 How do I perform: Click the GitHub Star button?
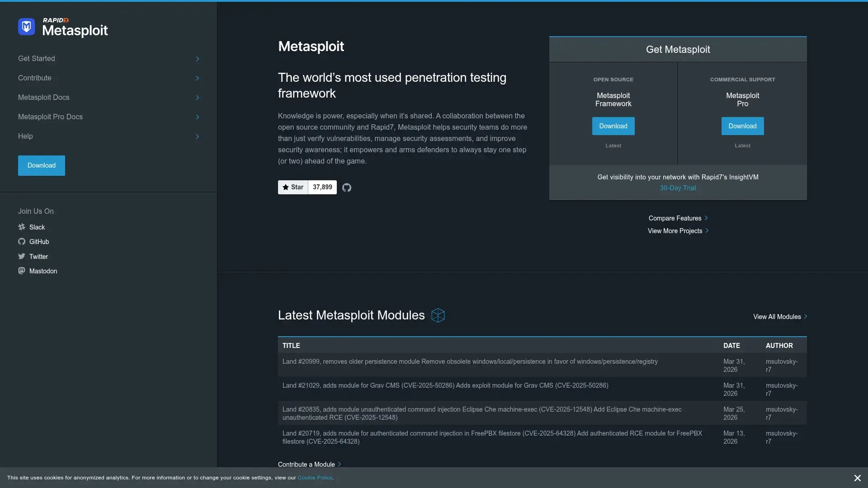pyautogui.click(x=293, y=188)
